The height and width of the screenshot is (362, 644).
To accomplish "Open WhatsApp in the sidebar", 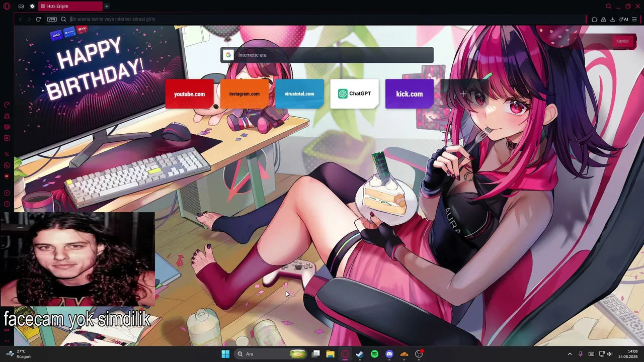I will click(x=7, y=165).
